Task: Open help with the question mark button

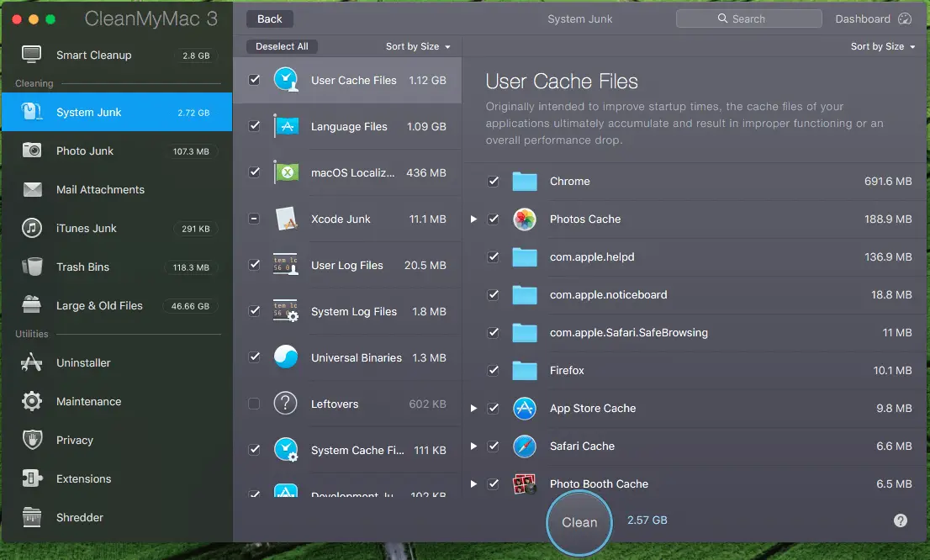Action: 901,520
